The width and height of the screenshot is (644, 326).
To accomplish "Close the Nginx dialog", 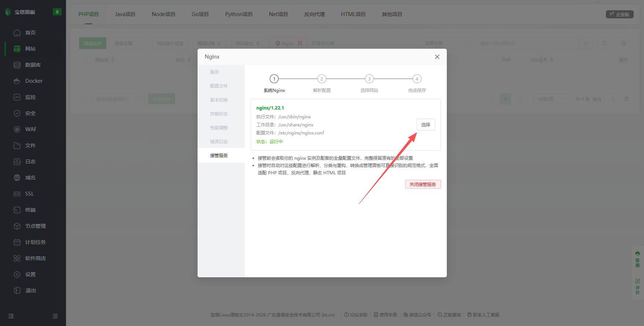I will pos(437,57).
